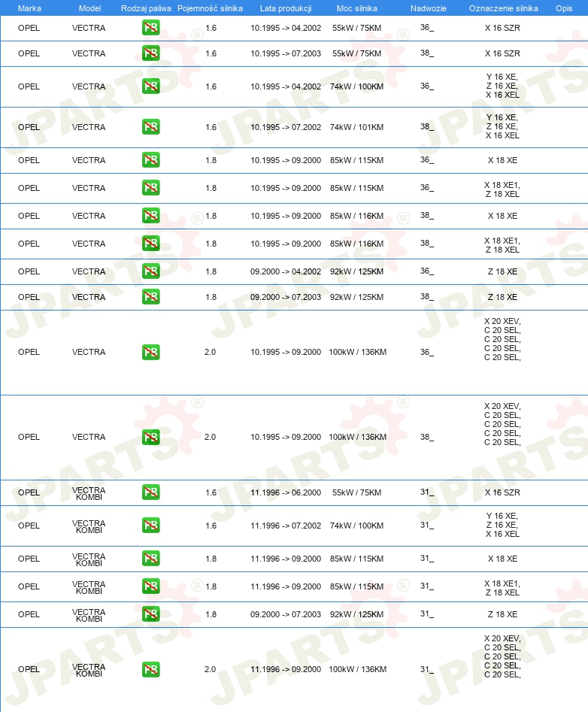This screenshot has width=588, height=712.
Task: Click the fuel icon in the Vectra Kombi 55kW row
Action: 150,492
